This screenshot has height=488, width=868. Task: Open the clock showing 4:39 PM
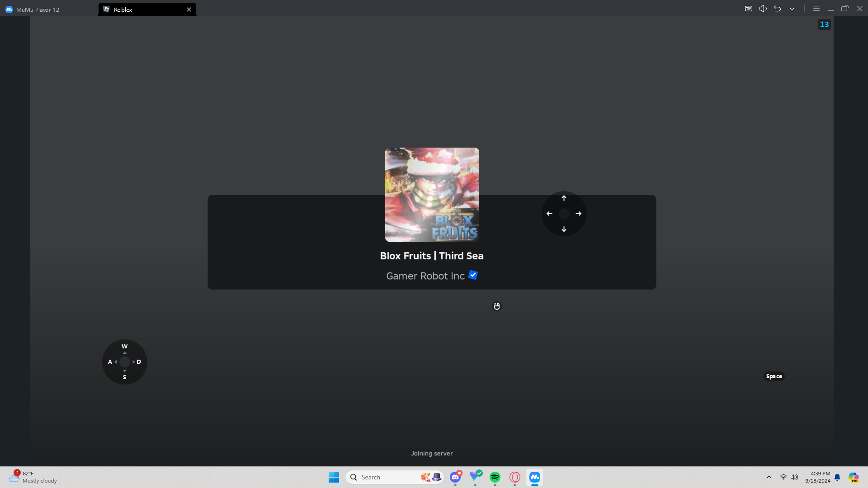817,477
